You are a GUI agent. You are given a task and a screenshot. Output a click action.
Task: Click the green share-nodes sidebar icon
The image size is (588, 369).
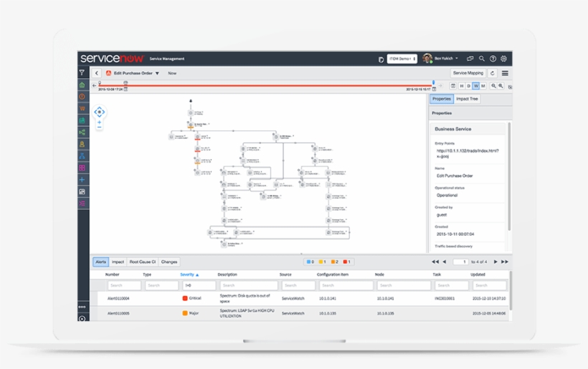point(82,133)
